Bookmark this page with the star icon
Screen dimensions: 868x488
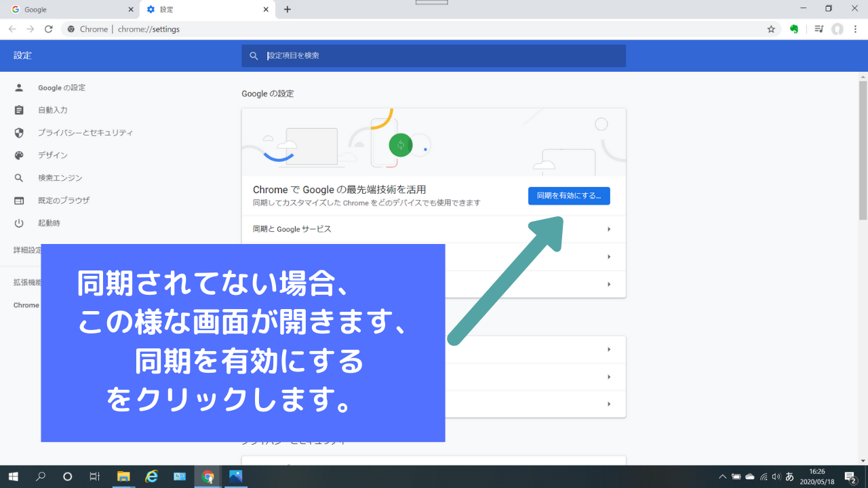[x=771, y=29]
